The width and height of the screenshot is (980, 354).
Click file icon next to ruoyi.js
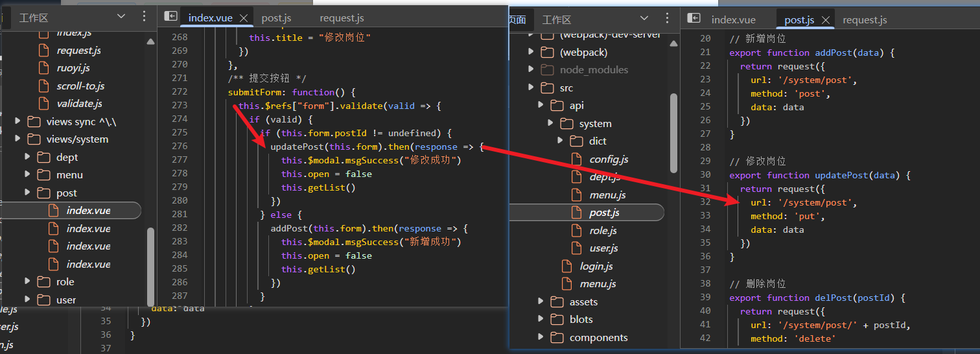[44, 67]
